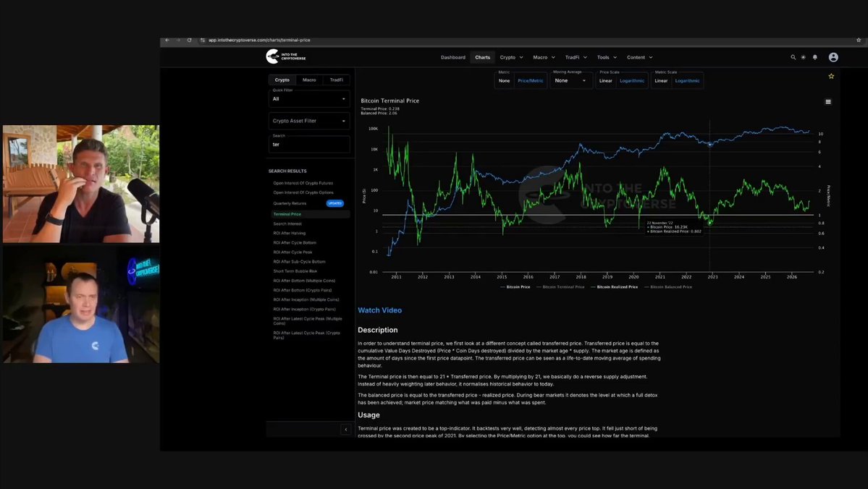The height and width of the screenshot is (489, 868).
Task: Expand the Content navigation menu
Action: 639,57
